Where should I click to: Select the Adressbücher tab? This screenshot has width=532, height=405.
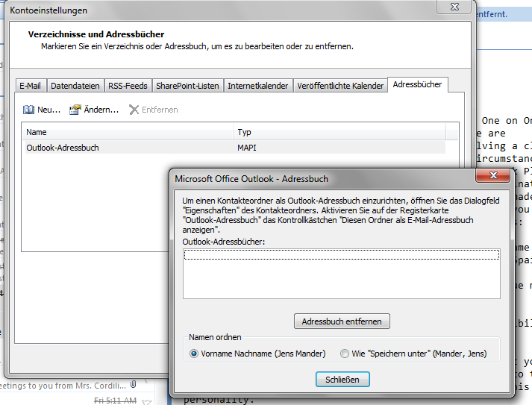tap(417, 84)
